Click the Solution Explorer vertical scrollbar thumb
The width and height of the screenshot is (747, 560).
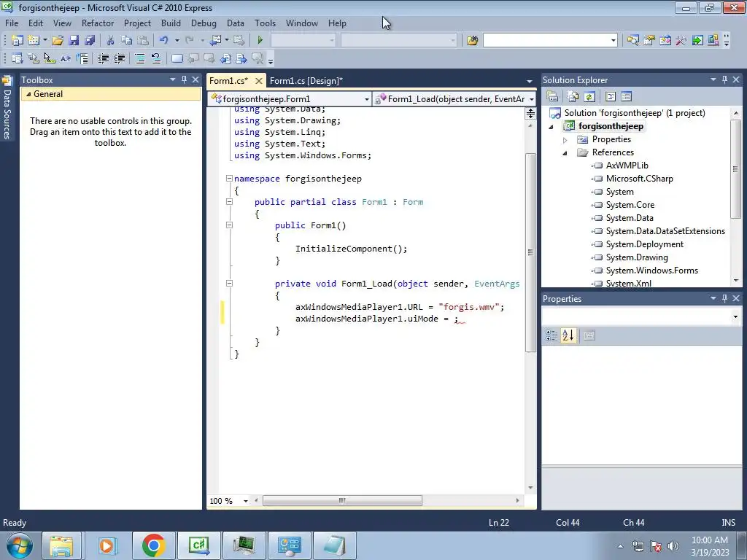tap(735, 169)
